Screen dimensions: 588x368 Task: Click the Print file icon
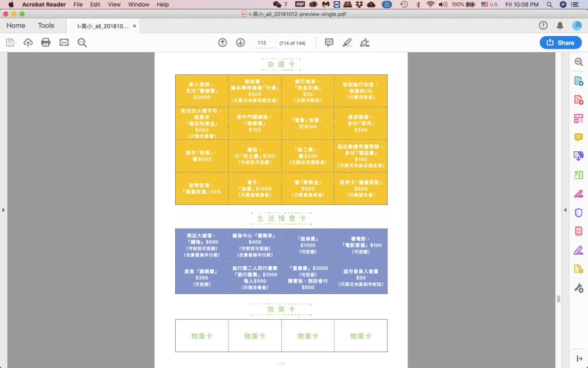click(46, 43)
